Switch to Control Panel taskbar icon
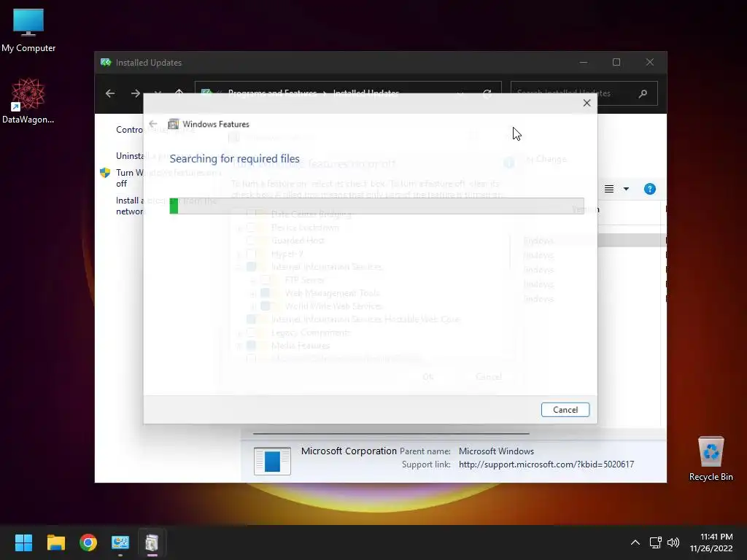Viewport: 747px width, 560px height. (120, 542)
